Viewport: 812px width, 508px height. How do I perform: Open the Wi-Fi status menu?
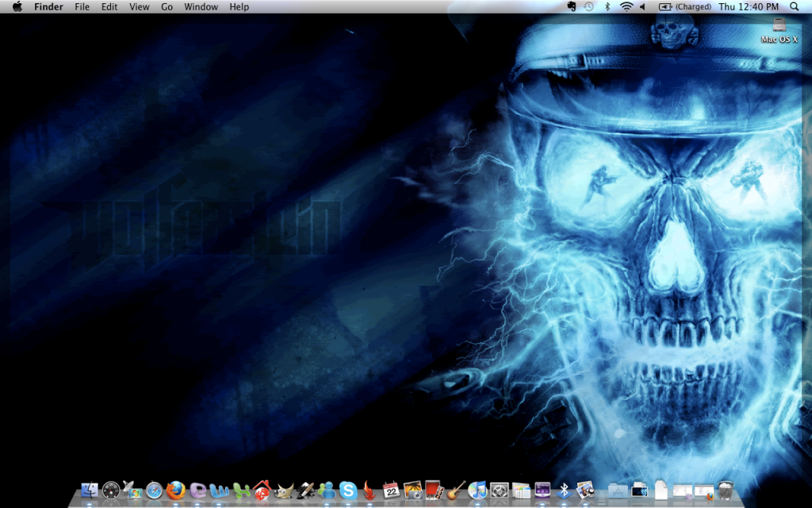626,6
